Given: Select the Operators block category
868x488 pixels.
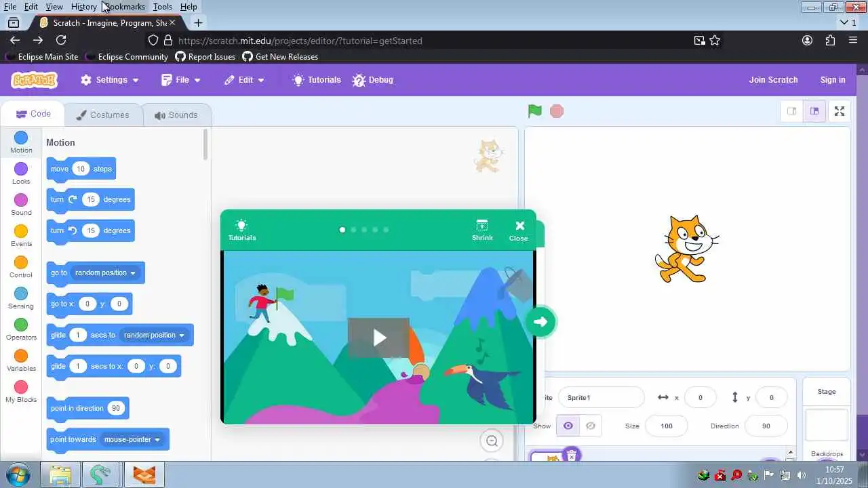Looking at the screenshot, I should coord(21,329).
